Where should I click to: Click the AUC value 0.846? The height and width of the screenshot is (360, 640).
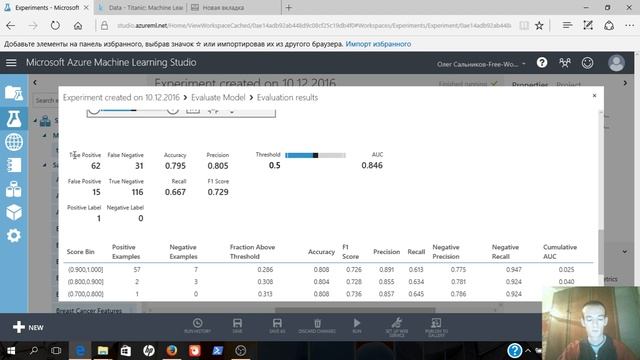(372, 165)
